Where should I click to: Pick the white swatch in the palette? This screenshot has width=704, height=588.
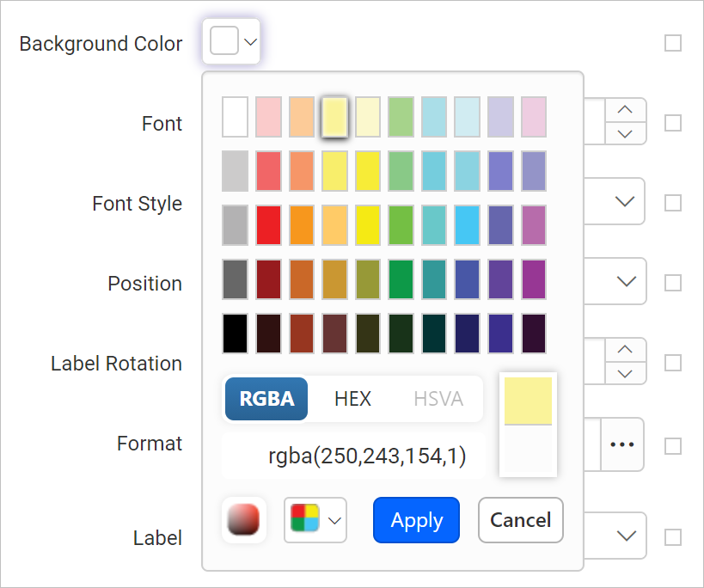(235, 117)
